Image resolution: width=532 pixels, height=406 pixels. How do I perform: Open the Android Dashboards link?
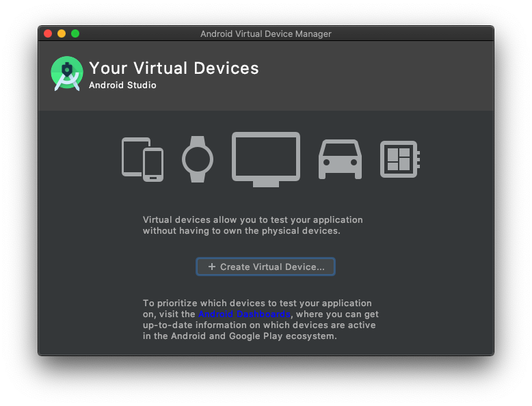244,314
